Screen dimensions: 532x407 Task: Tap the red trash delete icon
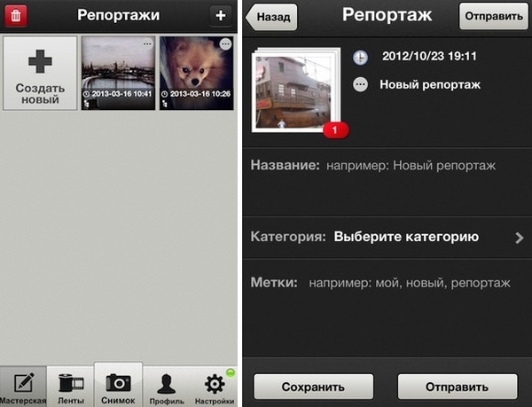click(15, 15)
